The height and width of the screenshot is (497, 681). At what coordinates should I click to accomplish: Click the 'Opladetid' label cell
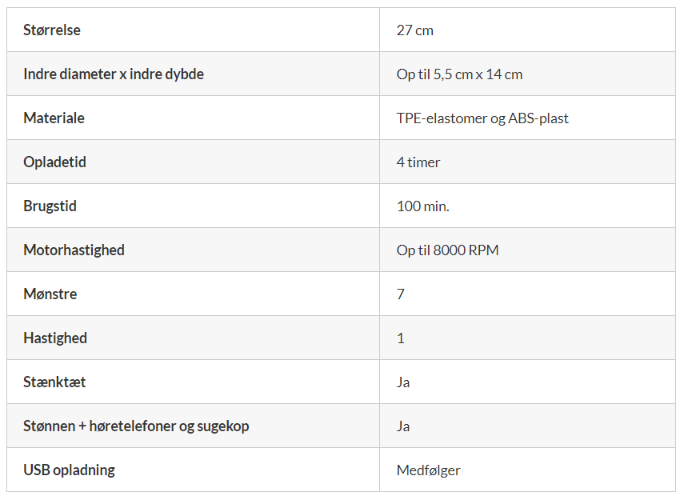point(53,162)
